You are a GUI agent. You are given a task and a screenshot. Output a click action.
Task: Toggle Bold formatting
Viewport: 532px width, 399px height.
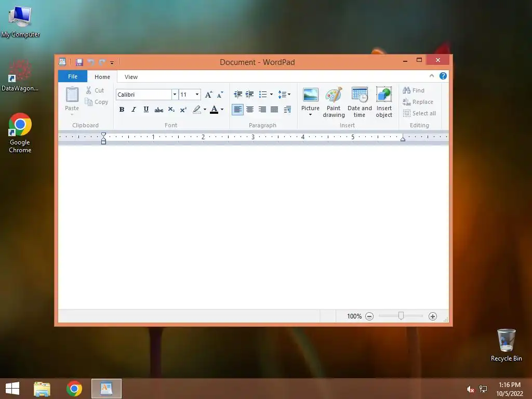[122, 109]
